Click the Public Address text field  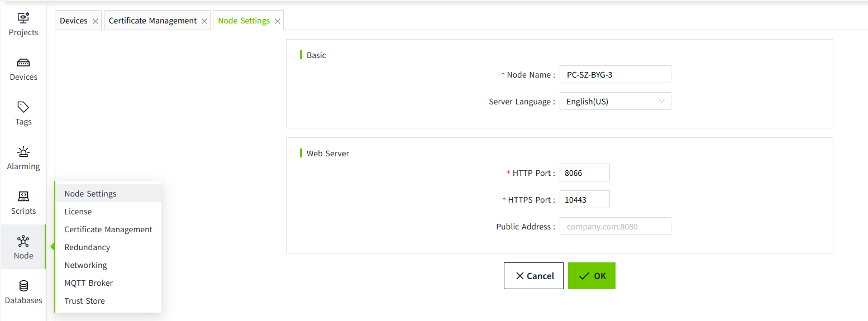coord(615,227)
